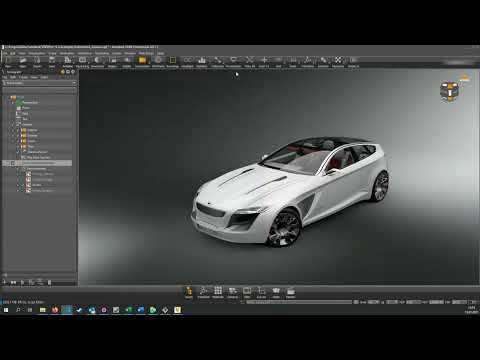Open Windows Start menu
Screen dimensions: 480x360
[x=6, y=310]
